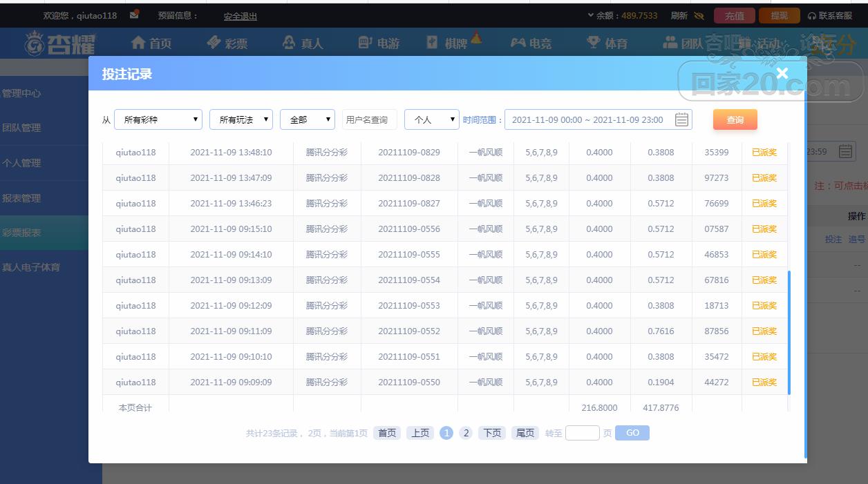The height and width of the screenshot is (484, 868).
Task: Click the 电竞 gamepad icon in the navigation bar
Action: [518, 43]
